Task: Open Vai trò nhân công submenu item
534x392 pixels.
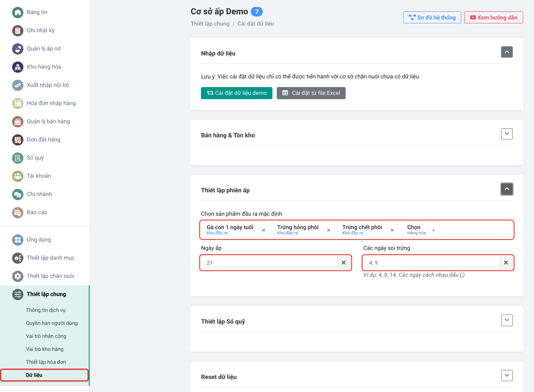Action: (46, 336)
